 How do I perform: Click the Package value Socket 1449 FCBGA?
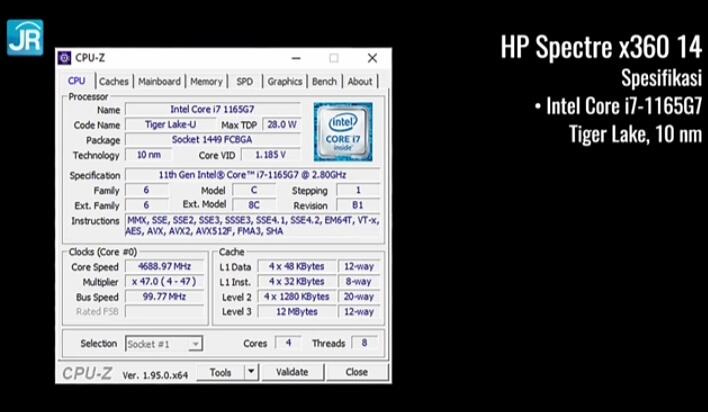[x=213, y=140]
